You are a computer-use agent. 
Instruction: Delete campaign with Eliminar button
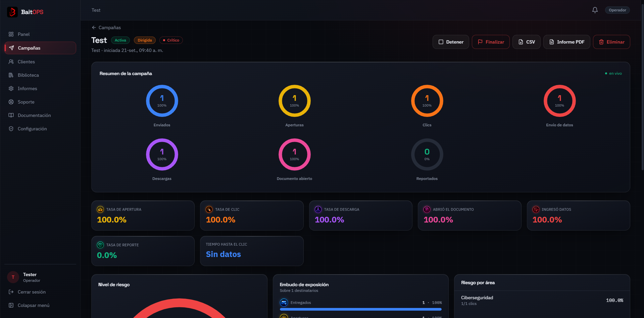pyautogui.click(x=611, y=42)
